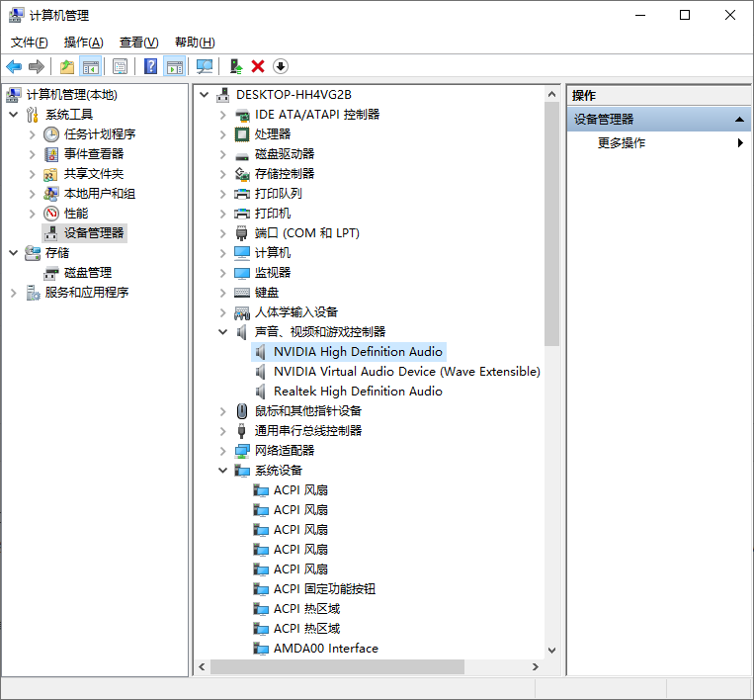Open the 帮助(H) menu
The height and width of the screenshot is (700, 754).
pos(195,43)
